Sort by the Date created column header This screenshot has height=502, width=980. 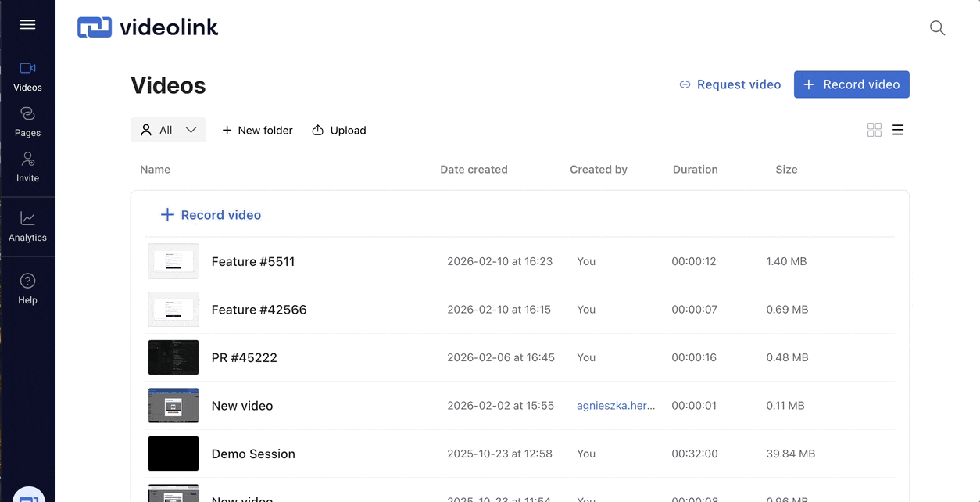[474, 170]
